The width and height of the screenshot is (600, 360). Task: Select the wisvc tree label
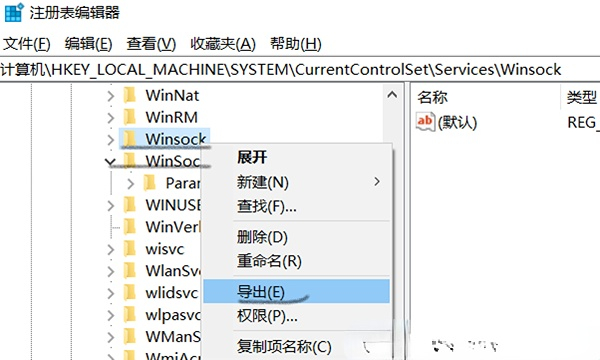165,249
